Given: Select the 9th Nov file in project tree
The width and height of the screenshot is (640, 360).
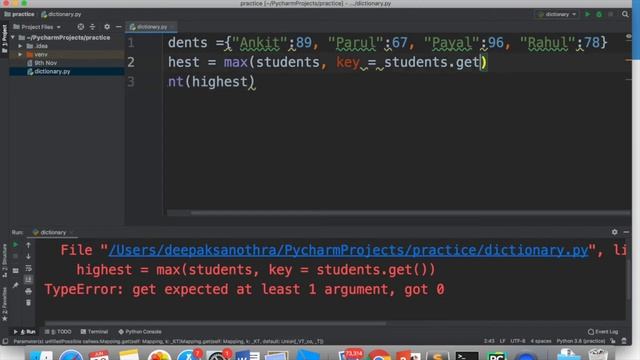Looking at the screenshot, I should click(42, 63).
